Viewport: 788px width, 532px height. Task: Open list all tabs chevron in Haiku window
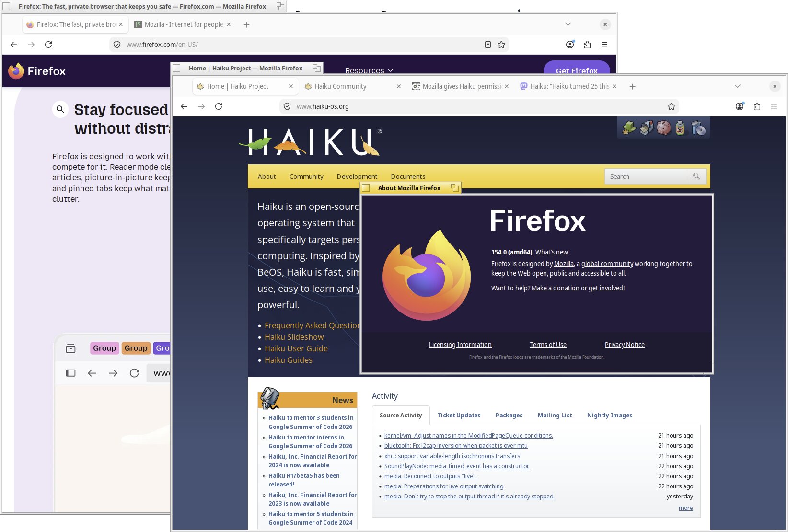738,86
